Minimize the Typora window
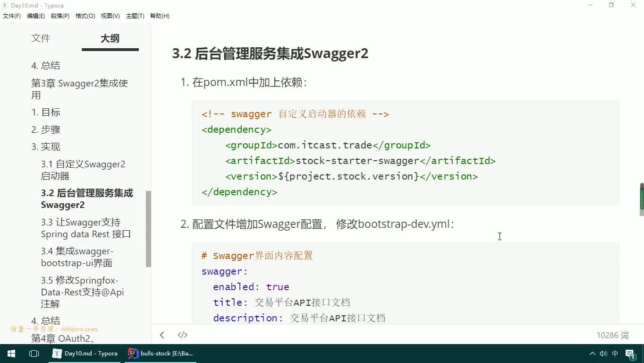644x363 pixels. coord(590,5)
